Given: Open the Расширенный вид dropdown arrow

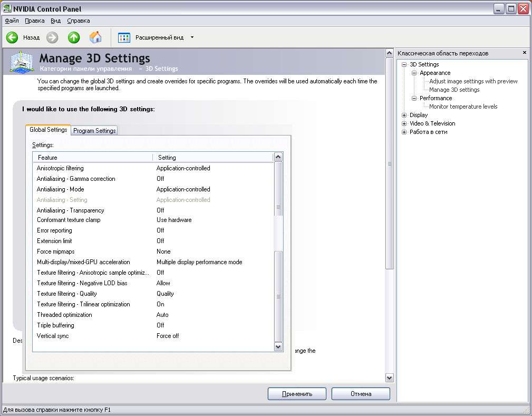Looking at the screenshot, I should click(192, 37).
